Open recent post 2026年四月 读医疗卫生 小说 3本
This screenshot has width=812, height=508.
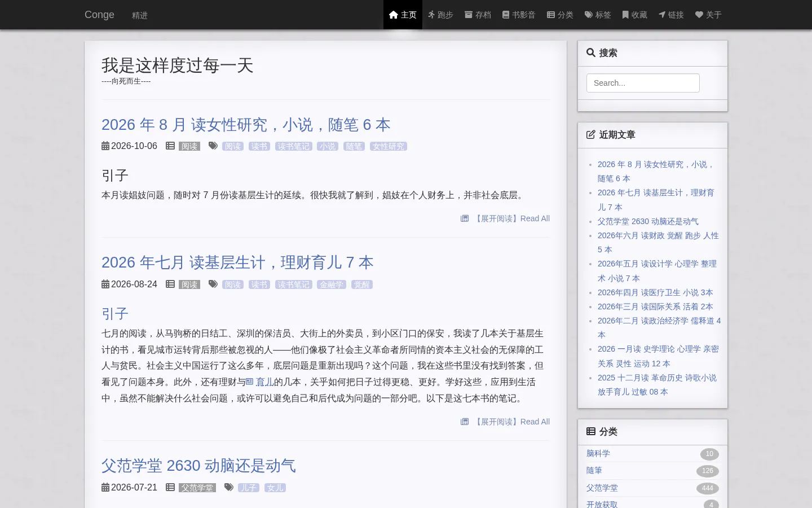pyautogui.click(x=655, y=292)
